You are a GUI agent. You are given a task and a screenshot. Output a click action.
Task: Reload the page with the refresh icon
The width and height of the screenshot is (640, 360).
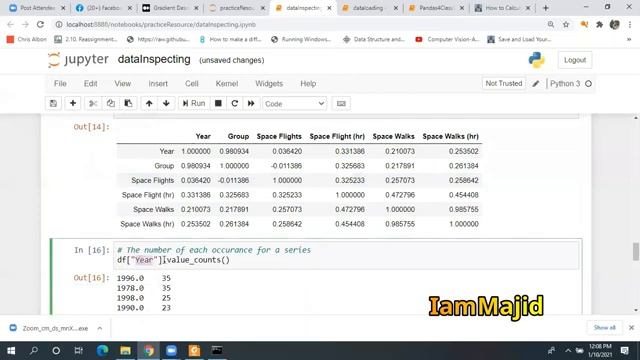click(x=40, y=24)
